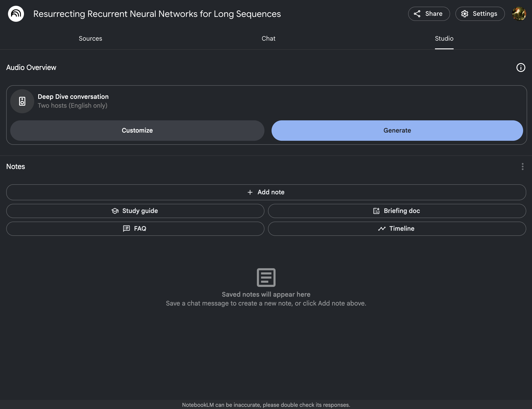Image resolution: width=532 pixels, height=409 pixels.
Task: Click the plus icon in Add note
Action: [x=250, y=192]
